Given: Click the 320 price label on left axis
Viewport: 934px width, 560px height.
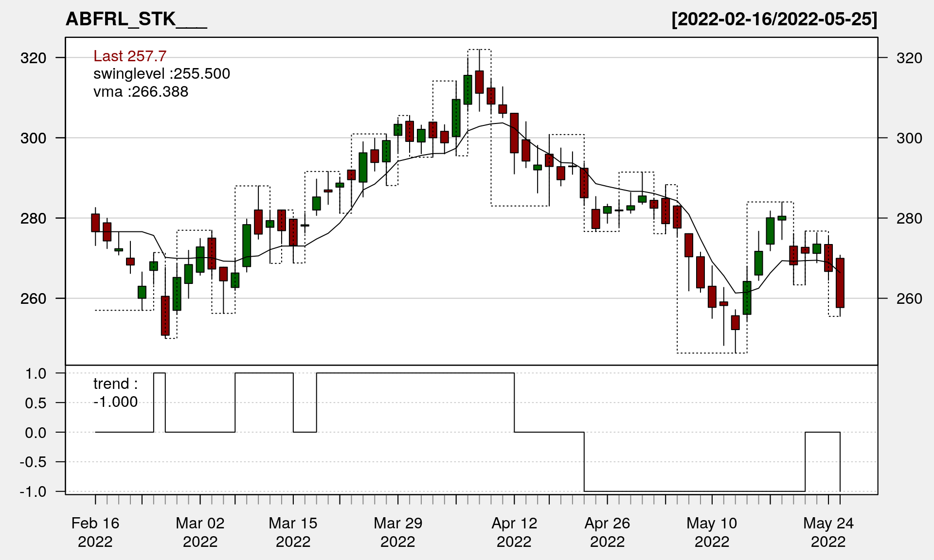Looking at the screenshot, I should [33, 58].
